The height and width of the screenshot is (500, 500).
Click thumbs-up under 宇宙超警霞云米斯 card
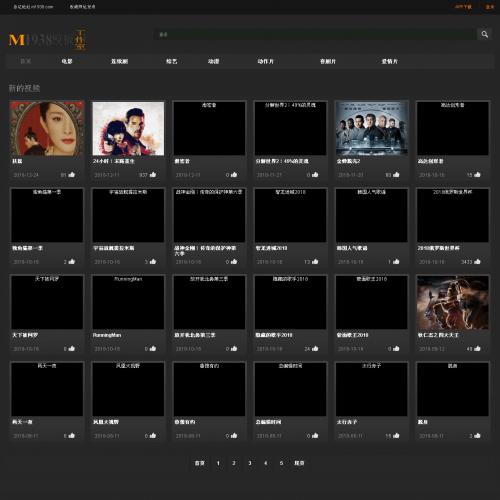click(153, 261)
